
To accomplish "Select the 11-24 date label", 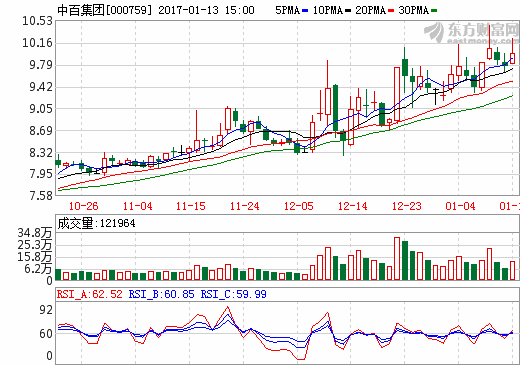I will pyautogui.click(x=245, y=206).
